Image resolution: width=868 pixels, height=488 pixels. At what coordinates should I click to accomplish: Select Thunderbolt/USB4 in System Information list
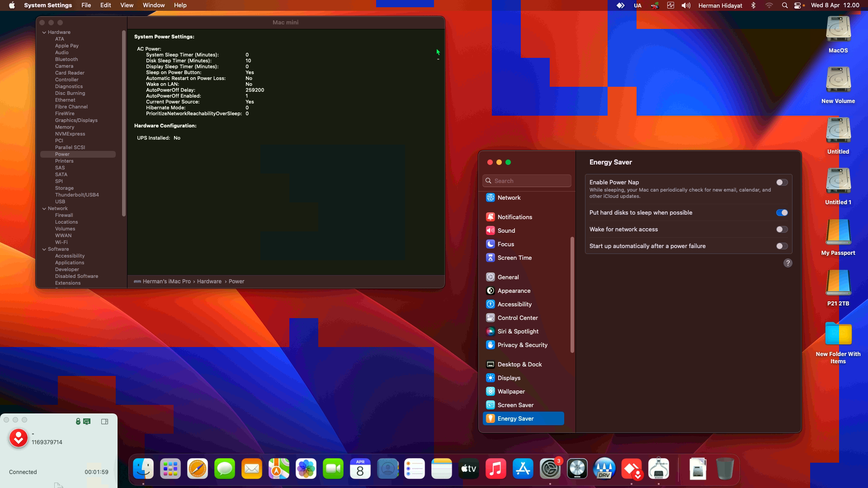(77, 195)
